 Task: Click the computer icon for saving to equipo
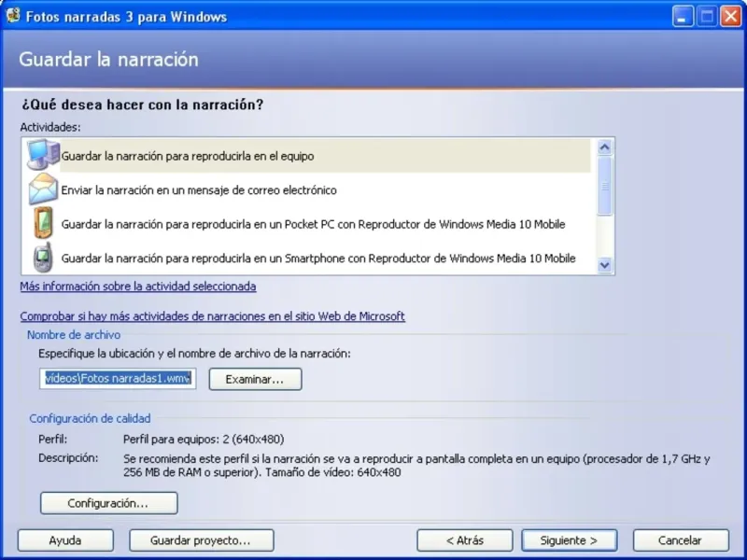pos(43,155)
